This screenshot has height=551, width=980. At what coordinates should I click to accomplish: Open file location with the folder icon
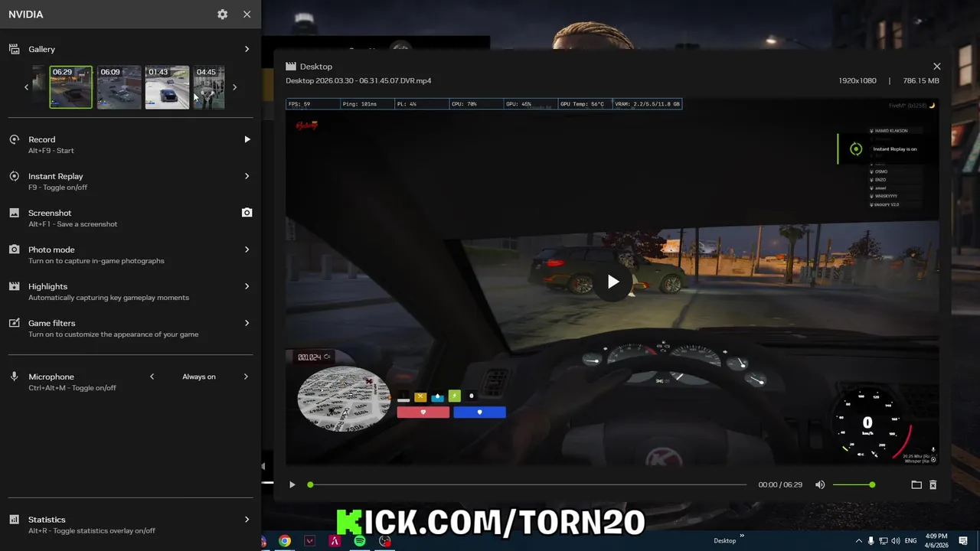tap(916, 484)
